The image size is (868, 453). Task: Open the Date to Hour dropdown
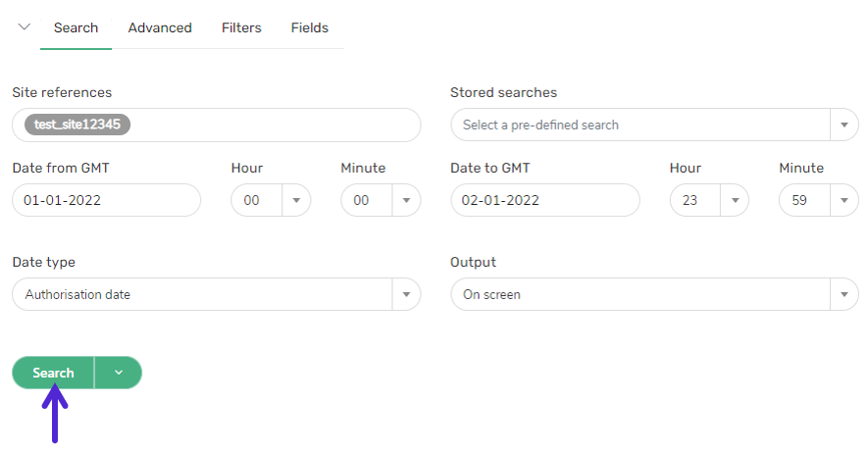[735, 200]
